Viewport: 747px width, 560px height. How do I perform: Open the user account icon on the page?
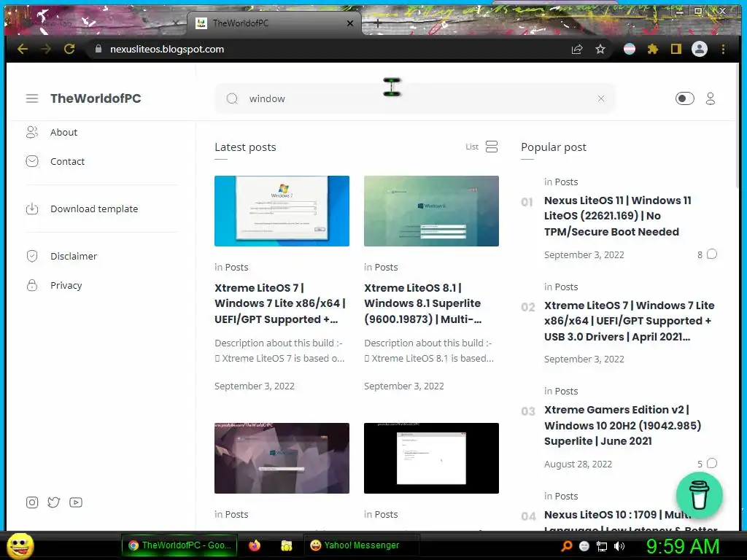pos(711,98)
